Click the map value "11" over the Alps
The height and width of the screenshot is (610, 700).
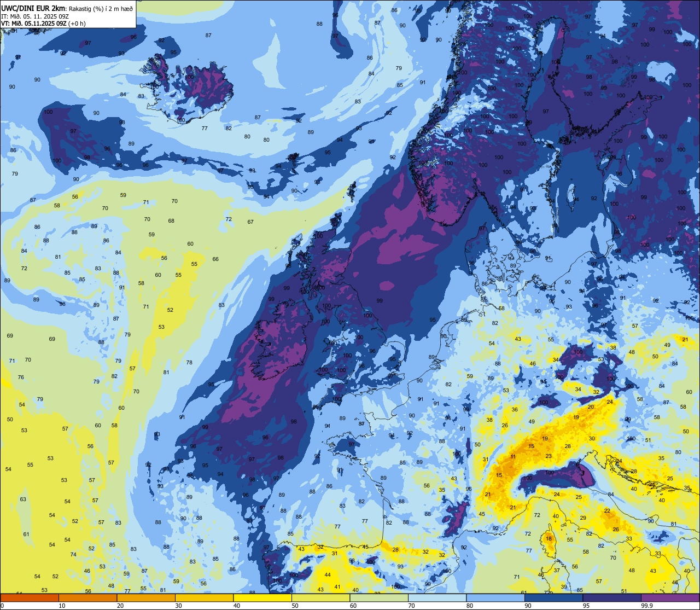(513, 457)
